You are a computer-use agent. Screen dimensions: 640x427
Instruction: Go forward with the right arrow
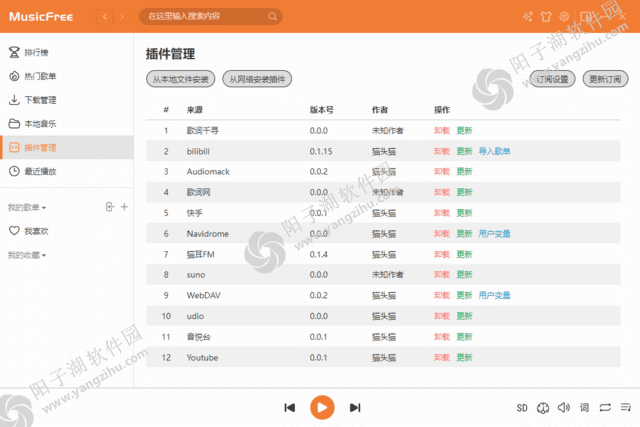tap(122, 16)
